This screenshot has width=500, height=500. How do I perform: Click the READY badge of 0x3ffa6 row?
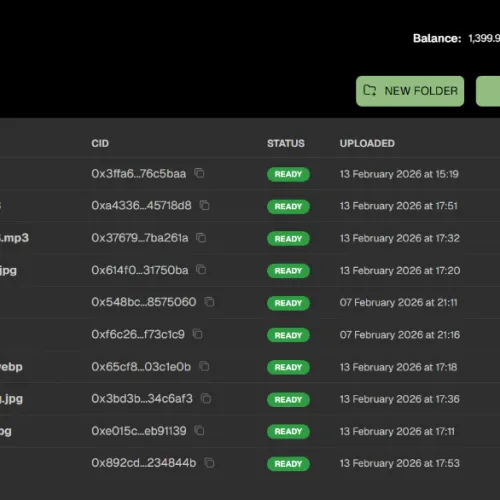point(288,174)
